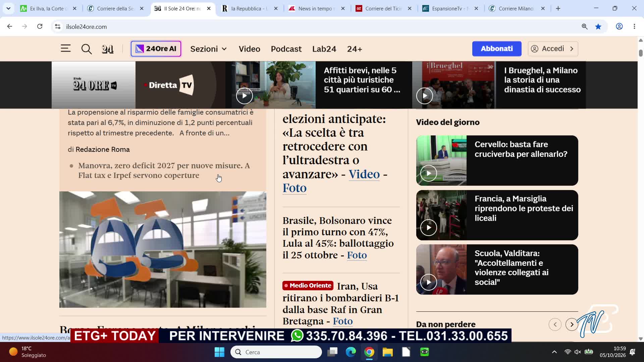
Task: Bookmark this page star icon
Action: pyautogui.click(x=598, y=26)
